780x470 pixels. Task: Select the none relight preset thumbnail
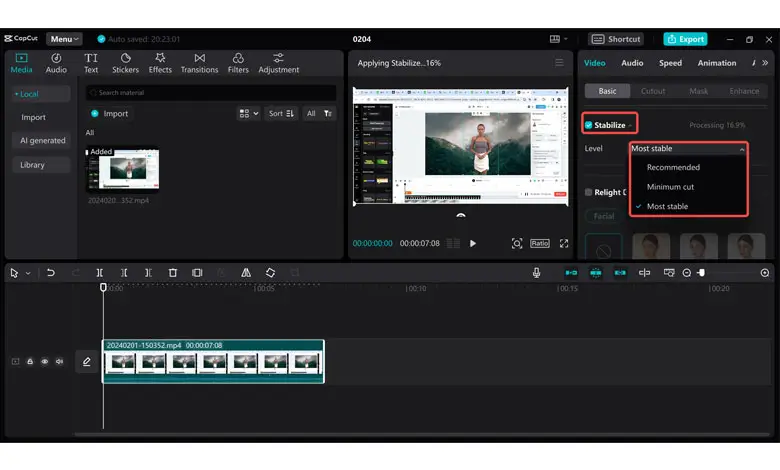point(603,247)
